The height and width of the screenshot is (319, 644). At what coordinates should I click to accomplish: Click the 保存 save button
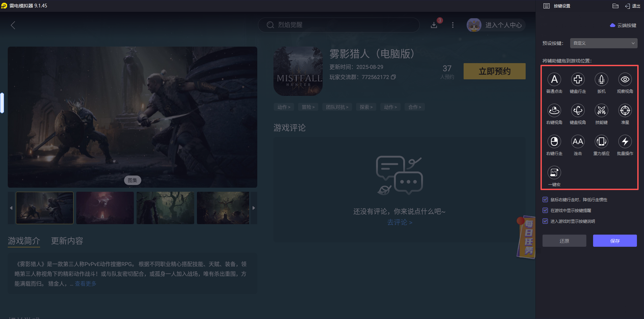pyautogui.click(x=615, y=241)
